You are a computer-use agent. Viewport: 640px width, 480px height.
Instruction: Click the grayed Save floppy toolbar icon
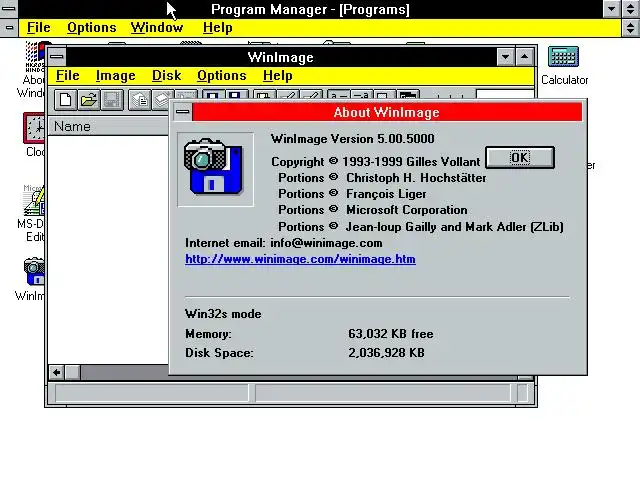111,100
